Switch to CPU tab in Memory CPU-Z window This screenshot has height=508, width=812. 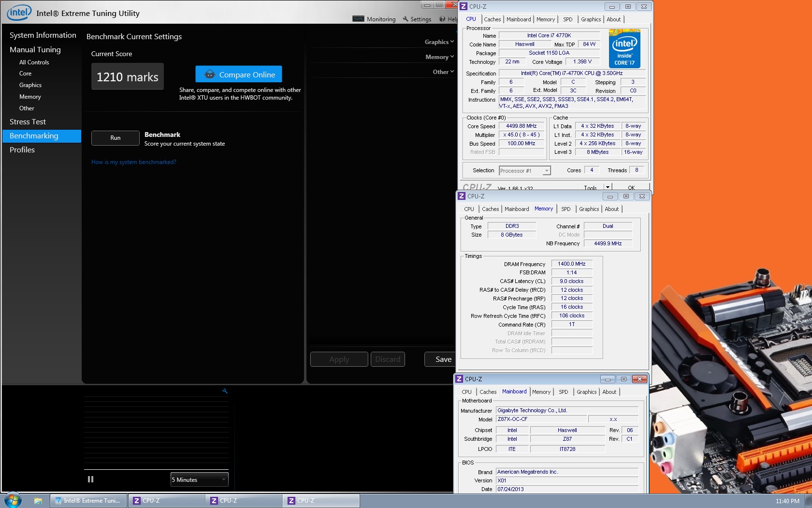469,209
